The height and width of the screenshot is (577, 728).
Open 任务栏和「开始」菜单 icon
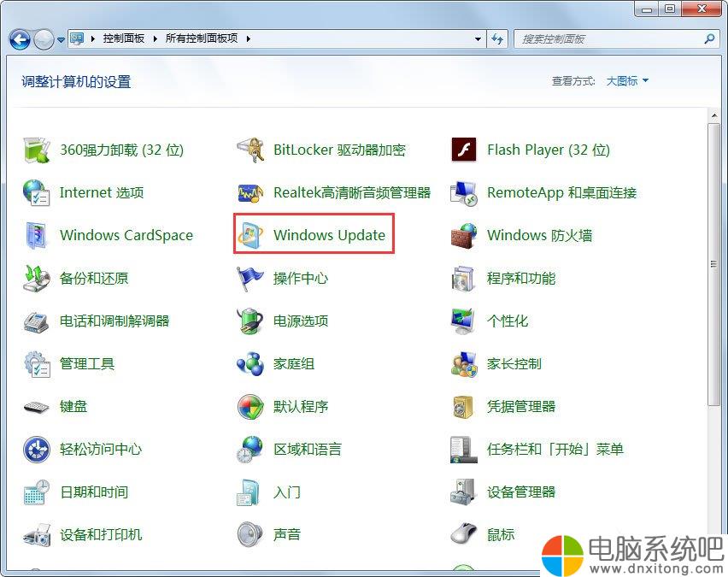(x=464, y=450)
